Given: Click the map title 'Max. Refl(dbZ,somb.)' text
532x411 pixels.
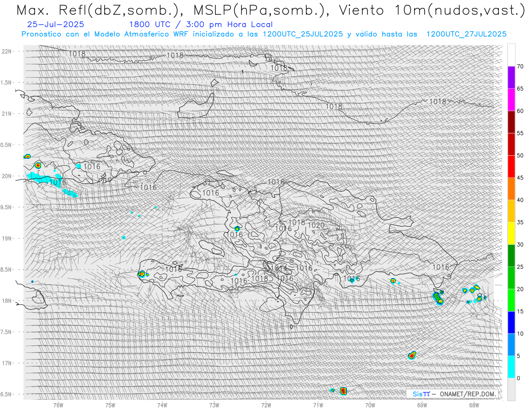Looking at the screenshot, I should point(99,10).
